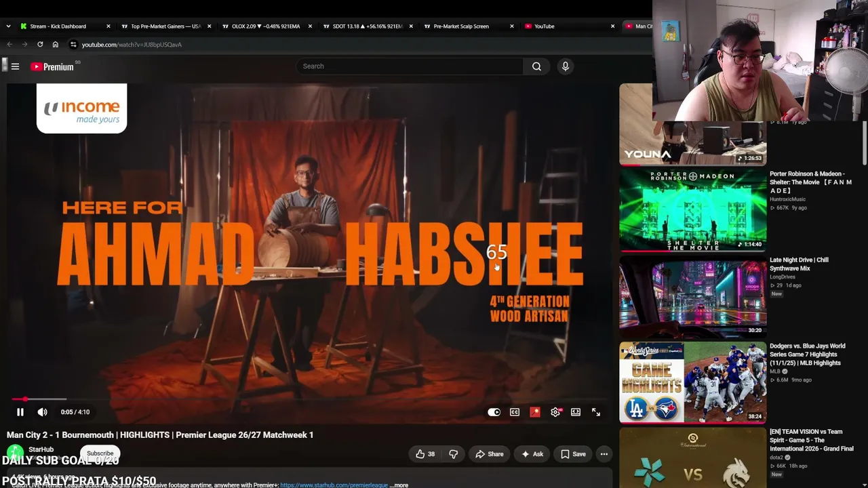The height and width of the screenshot is (488, 868).
Task: Go back to the previous page
Action: point(9,45)
